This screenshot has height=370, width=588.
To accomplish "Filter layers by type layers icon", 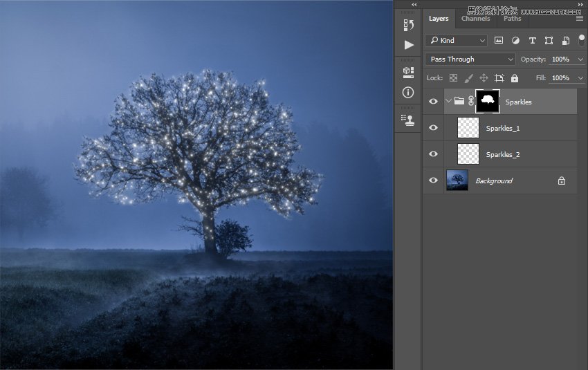I will click(533, 41).
